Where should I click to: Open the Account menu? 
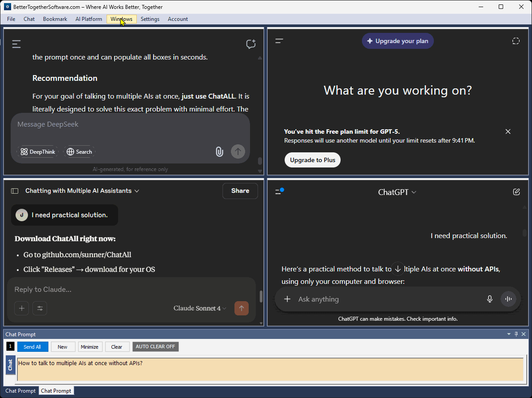(178, 19)
